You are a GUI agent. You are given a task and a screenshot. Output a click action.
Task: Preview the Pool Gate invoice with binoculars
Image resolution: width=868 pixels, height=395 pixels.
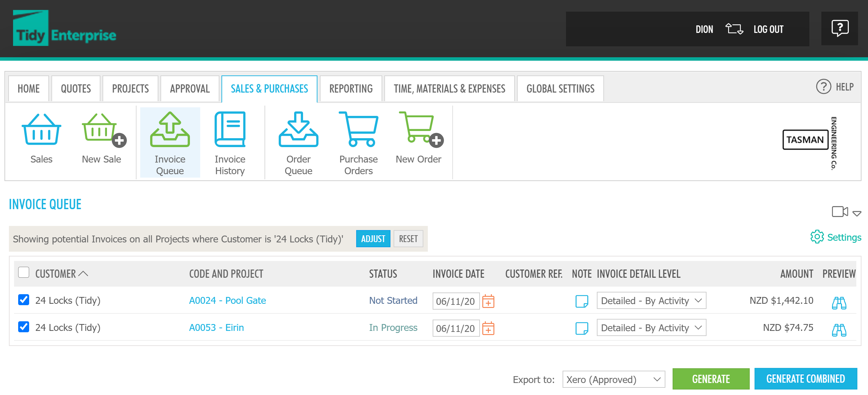[839, 302]
